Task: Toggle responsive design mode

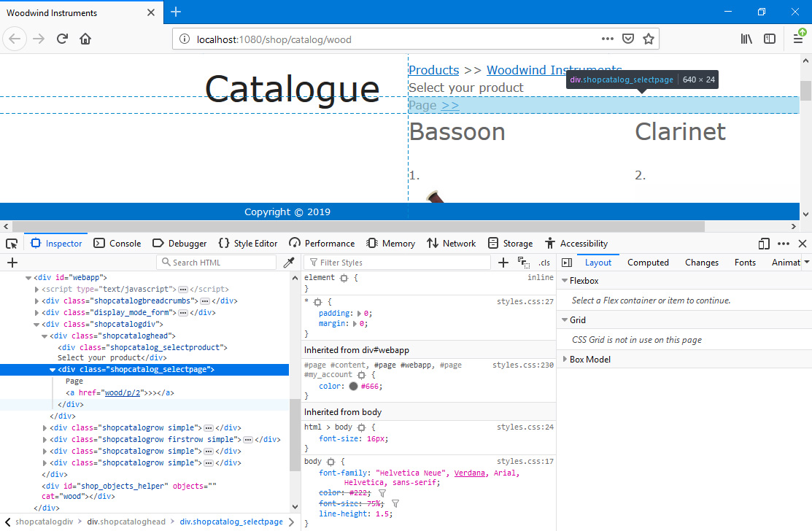Action: coord(764,243)
